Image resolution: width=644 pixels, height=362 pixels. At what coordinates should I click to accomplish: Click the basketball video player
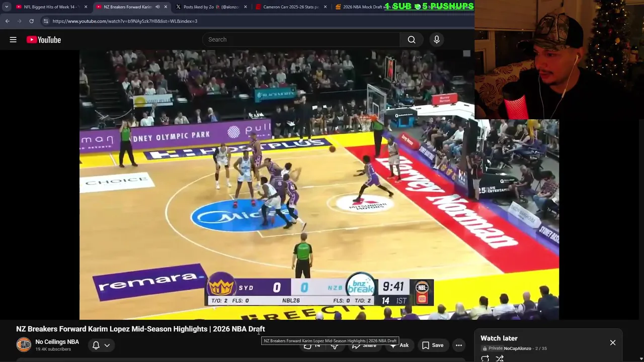[319, 185]
